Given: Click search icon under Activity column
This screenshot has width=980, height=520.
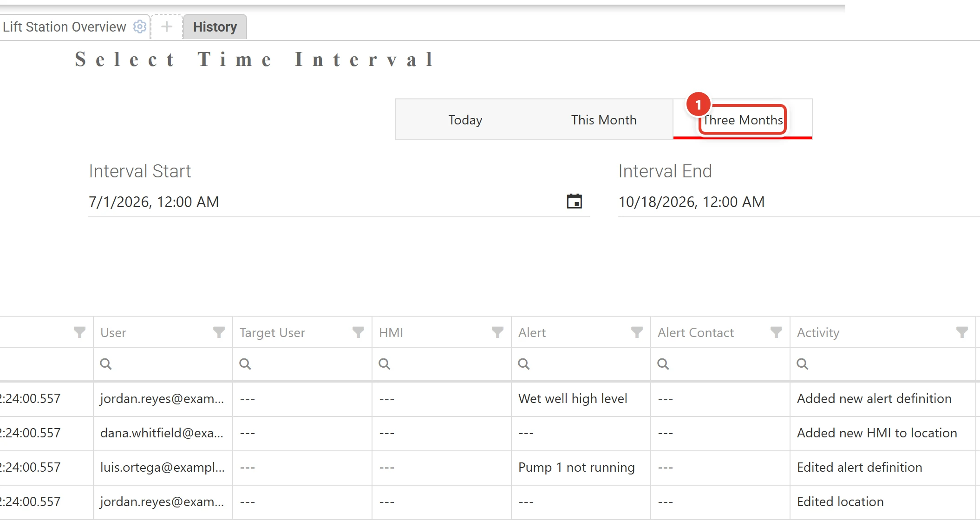Looking at the screenshot, I should coord(803,364).
